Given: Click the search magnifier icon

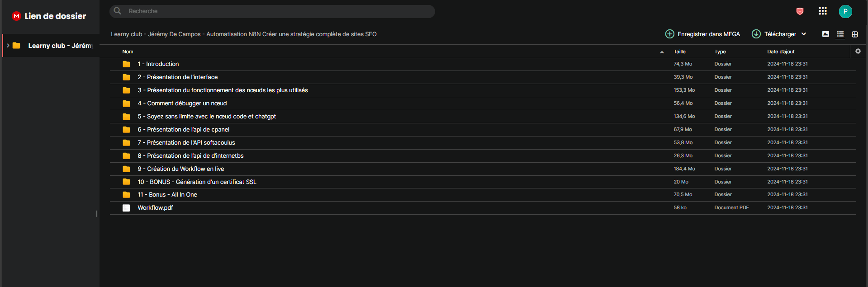Looking at the screenshot, I should 118,11.
